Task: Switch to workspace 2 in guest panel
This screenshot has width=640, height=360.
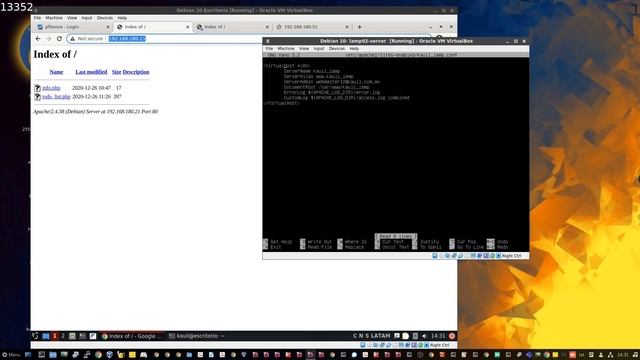Action: pyautogui.click(x=63, y=336)
